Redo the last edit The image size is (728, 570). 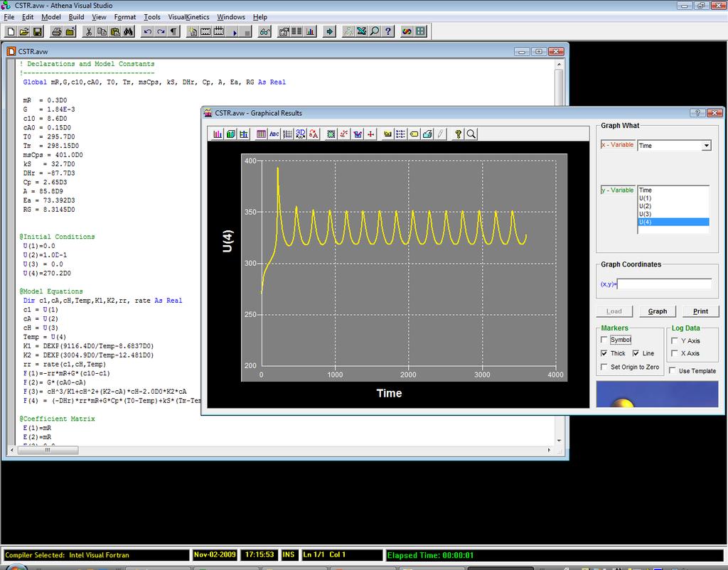[161, 31]
